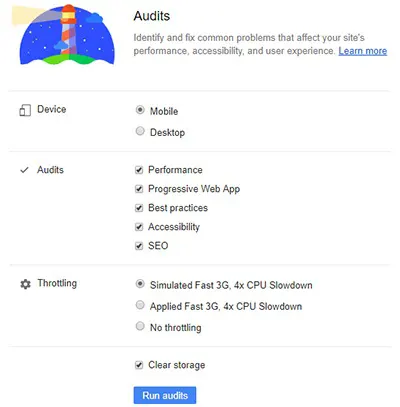Click the Audits section label beside checkmark
This screenshot has height=407, width=400.
click(50, 170)
